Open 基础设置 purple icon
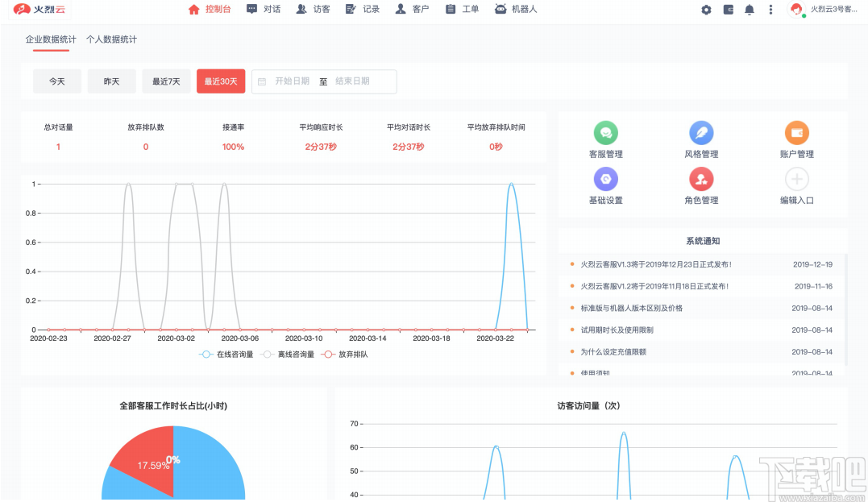868x502 pixels. pos(605,180)
